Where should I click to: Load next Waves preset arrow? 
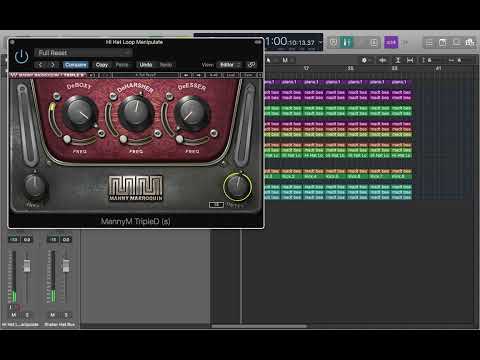pyautogui.click(x=198, y=75)
